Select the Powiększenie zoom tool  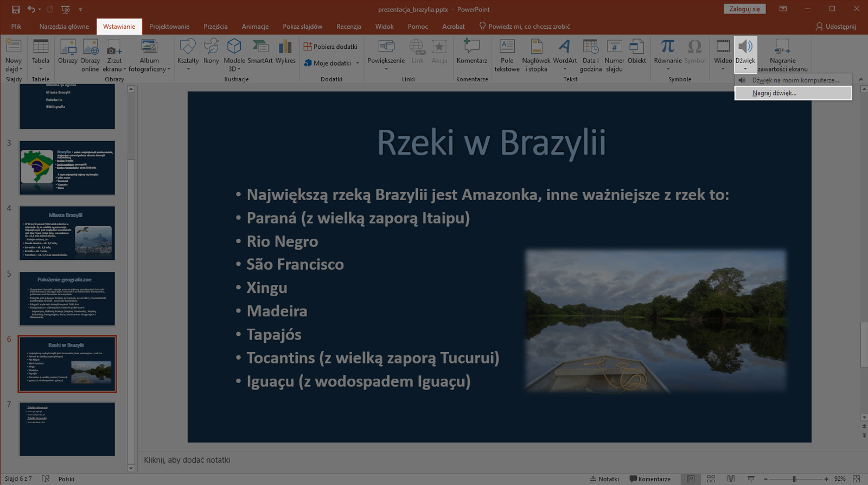[386, 56]
